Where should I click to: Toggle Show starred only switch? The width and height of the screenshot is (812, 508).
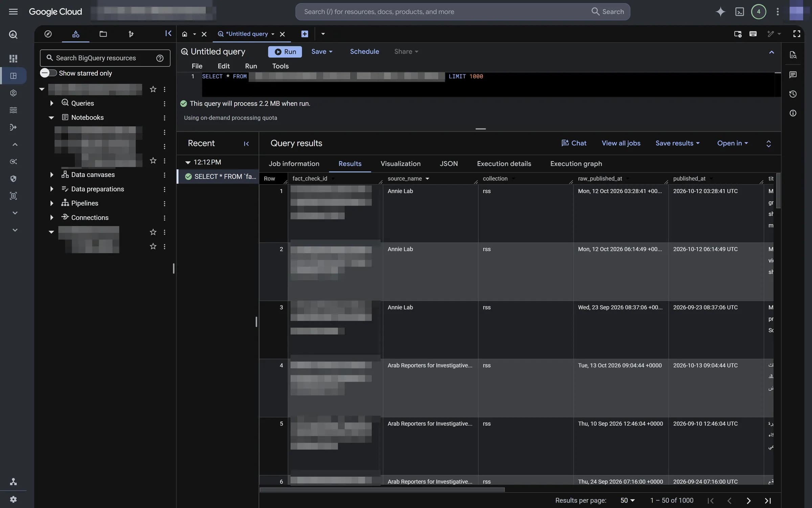(x=48, y=73)
